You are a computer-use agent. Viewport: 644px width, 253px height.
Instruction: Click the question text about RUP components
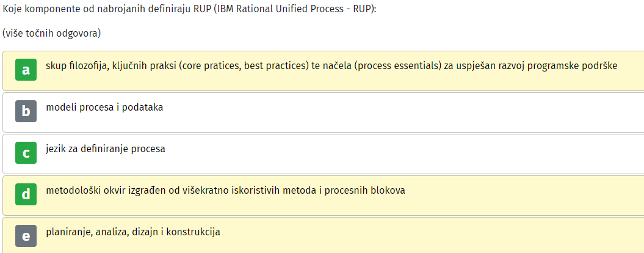click(x=189, y=9)
